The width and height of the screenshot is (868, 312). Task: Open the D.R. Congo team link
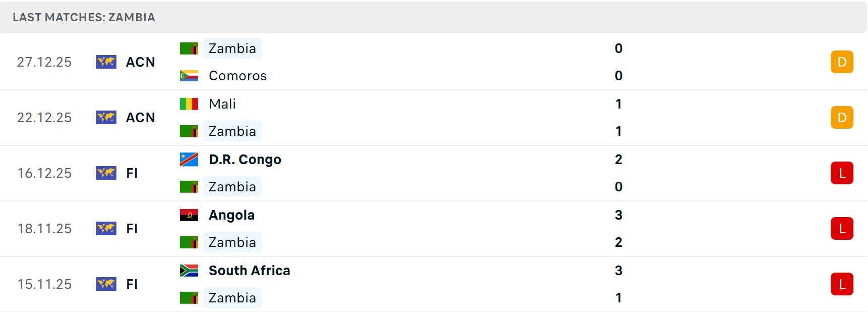[x=245, y=160]
